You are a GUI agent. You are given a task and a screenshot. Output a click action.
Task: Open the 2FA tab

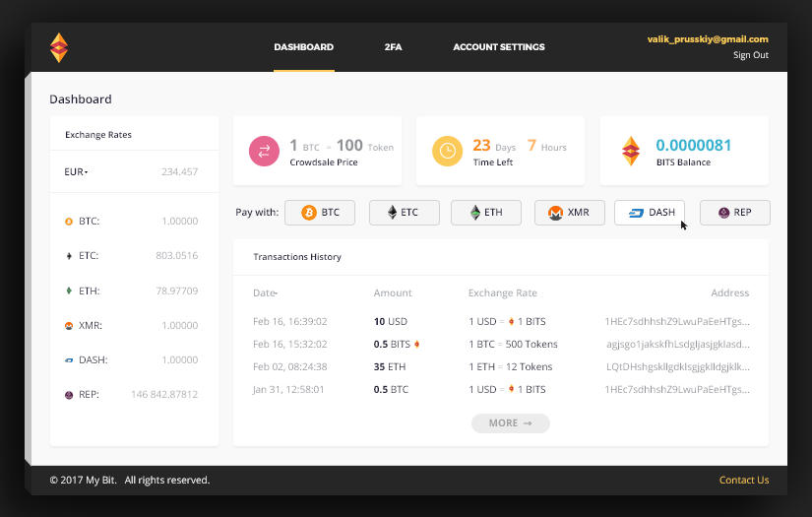coord(393,47)
